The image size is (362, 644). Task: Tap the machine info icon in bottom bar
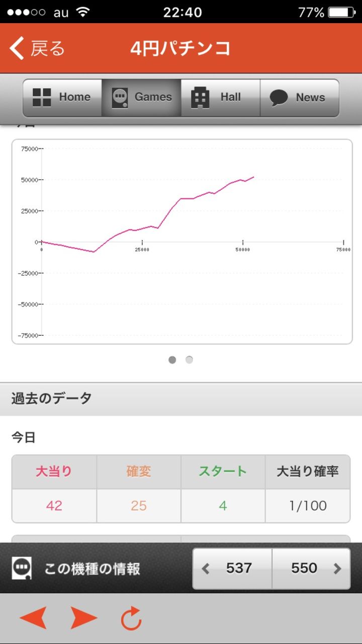click(x=22, y=568)
